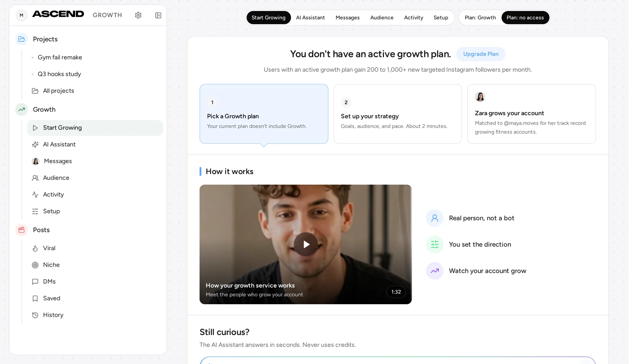The width and height of the screenshot is (633, 364).
Task: Click the DMs chat bubble icon
Action: point(35,282)
